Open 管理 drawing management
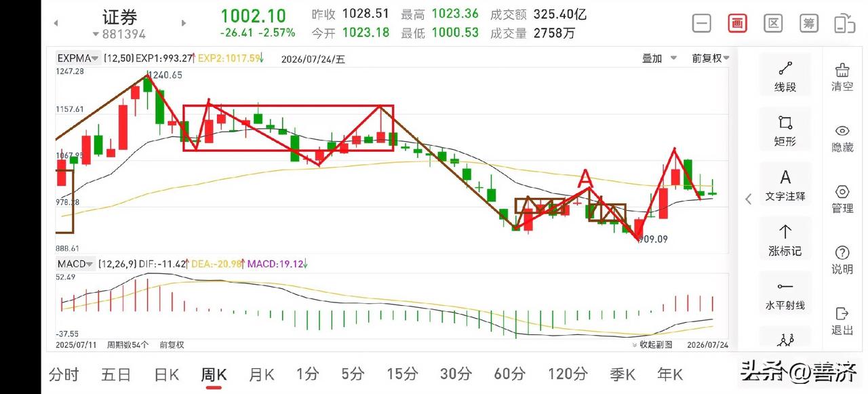Viewport: 868px width, 394px height. [x=842, y=199]
